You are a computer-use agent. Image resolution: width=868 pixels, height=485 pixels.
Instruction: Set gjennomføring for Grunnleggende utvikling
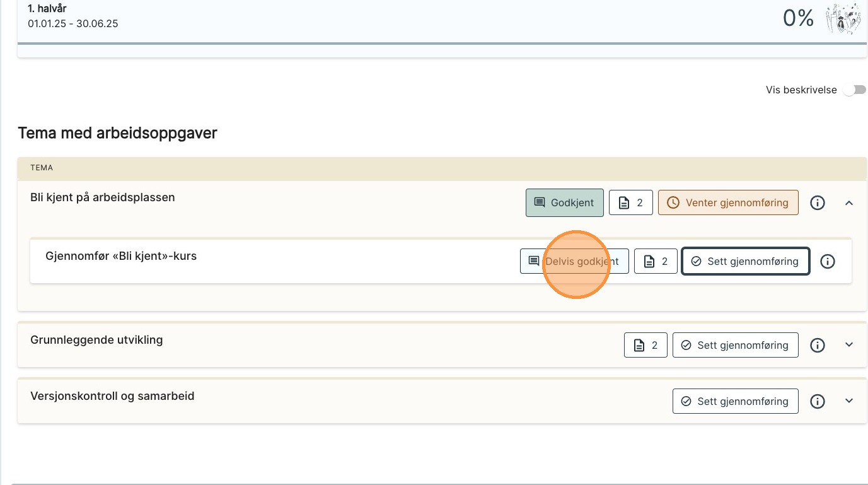point(735,345)
